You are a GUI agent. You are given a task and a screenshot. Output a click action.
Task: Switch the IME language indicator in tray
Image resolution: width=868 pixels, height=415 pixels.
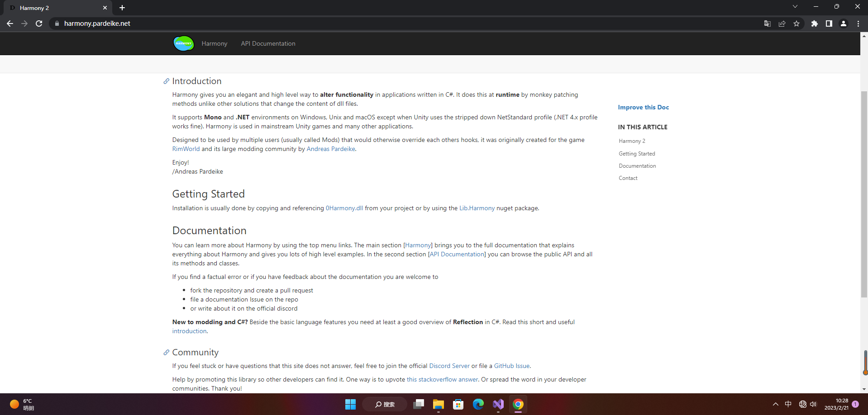[x=788, y=404]
